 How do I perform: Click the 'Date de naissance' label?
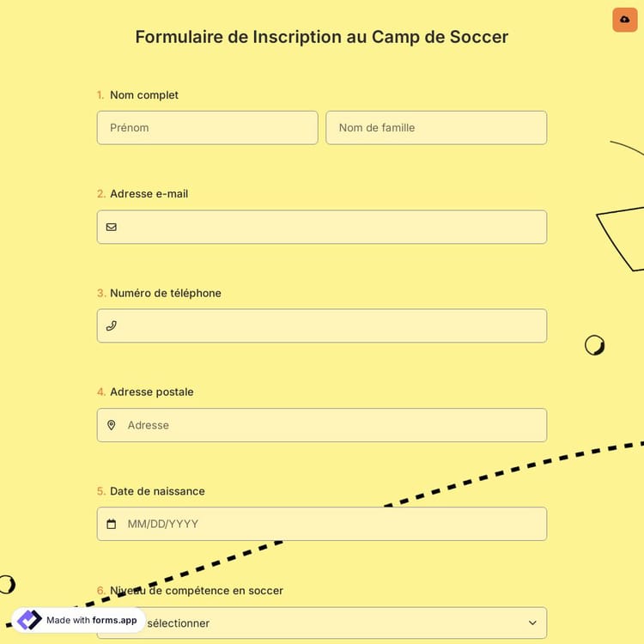point(157,491)
